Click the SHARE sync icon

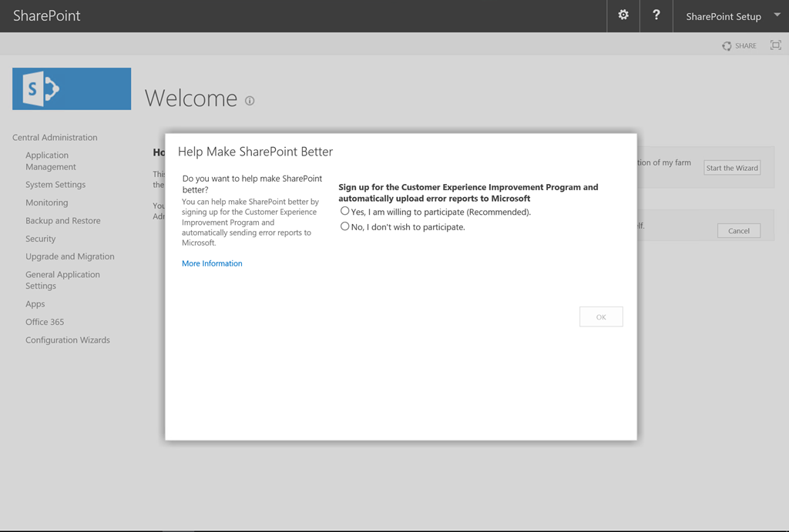[x=727, y=45]
